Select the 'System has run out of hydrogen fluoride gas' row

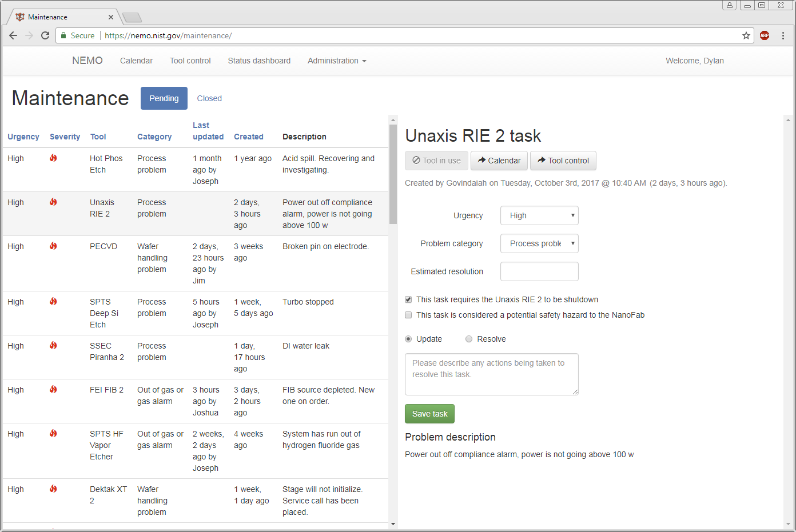pos(195,451)
